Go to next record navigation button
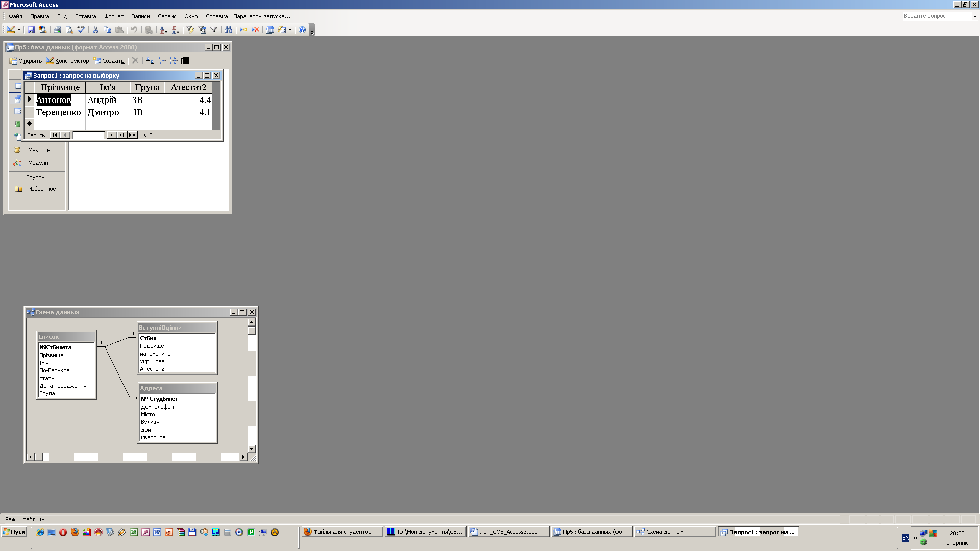The height and width of the screenshot is (551, 980). coord(112,135)
